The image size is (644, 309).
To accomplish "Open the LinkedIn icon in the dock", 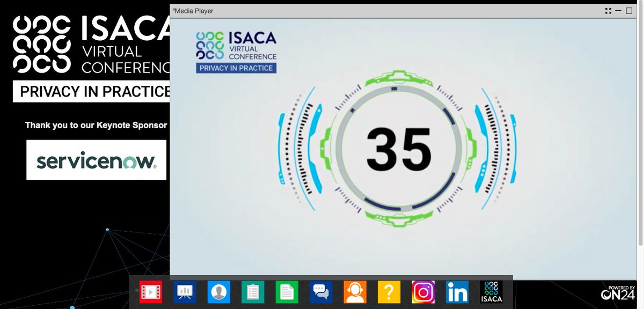I will [457, 291].
